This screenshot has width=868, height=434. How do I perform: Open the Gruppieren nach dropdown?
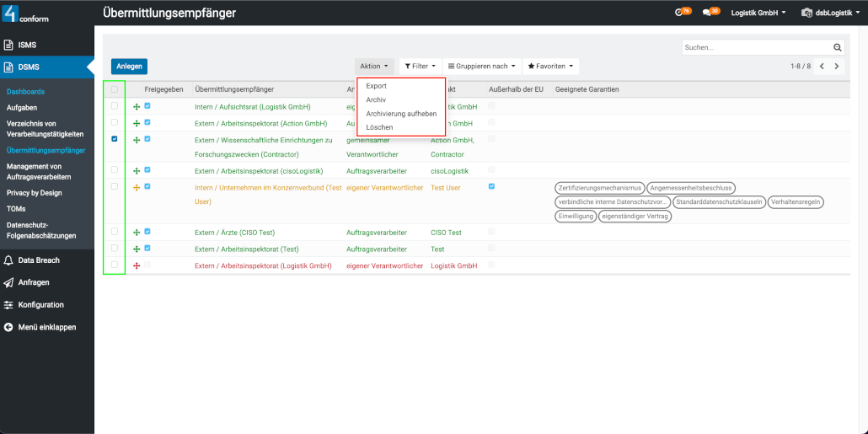pos(480,66)
